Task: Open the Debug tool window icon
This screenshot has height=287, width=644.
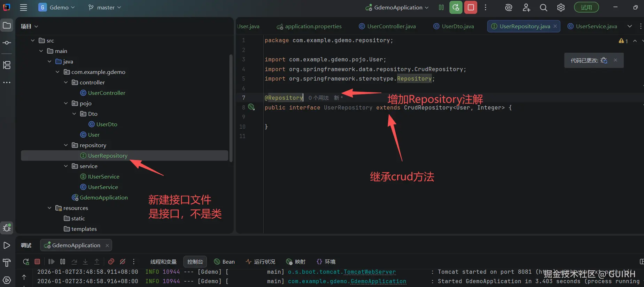Action: tap(7, 228)
